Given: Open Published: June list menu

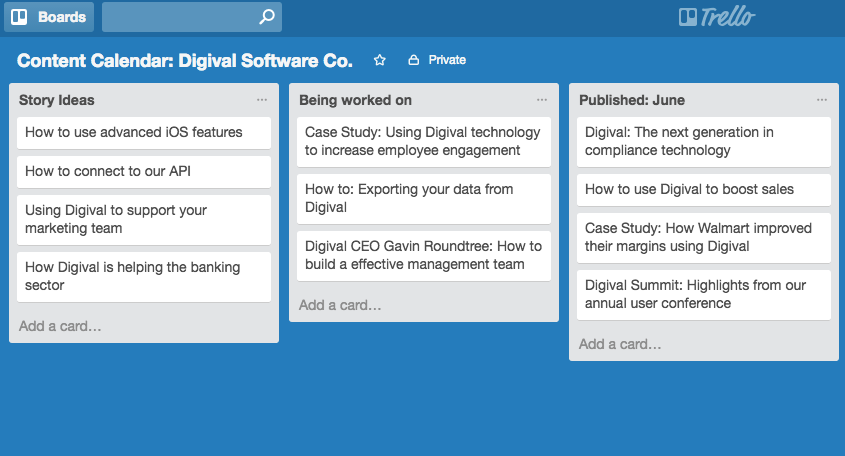Looking at the screenshot, I should coord(822,100).
